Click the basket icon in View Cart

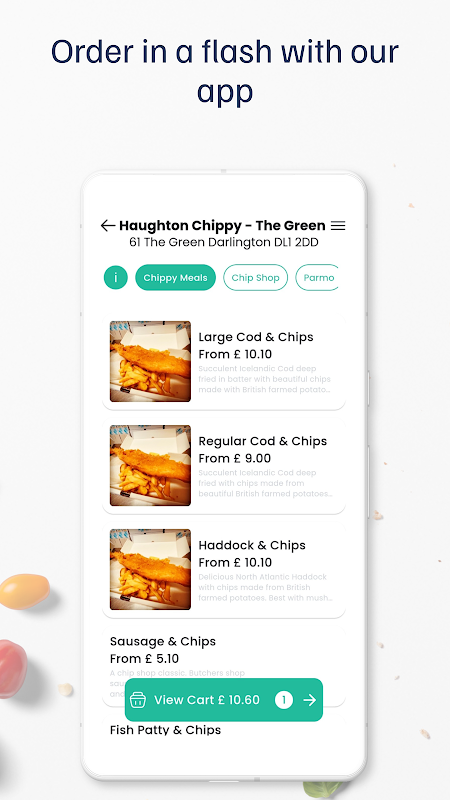point(138,700)
